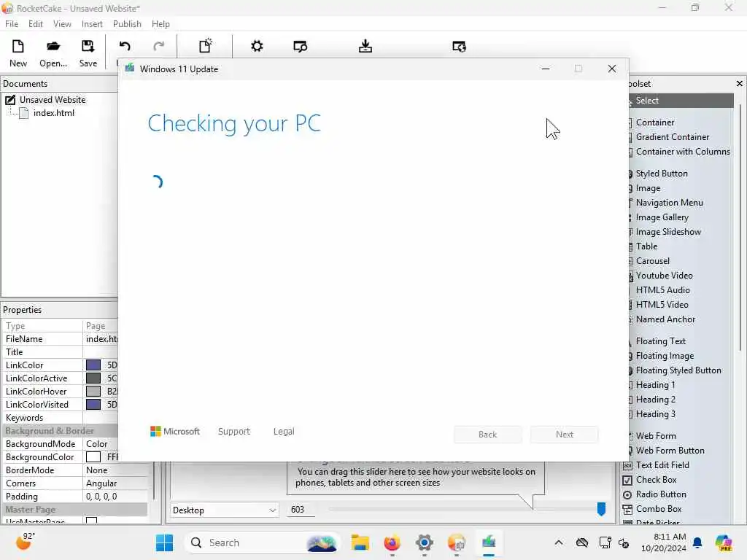This screenshot has width=747, height=560.
Task: Click the LinkColorHover swatch
Action: [x=93, y=392]
